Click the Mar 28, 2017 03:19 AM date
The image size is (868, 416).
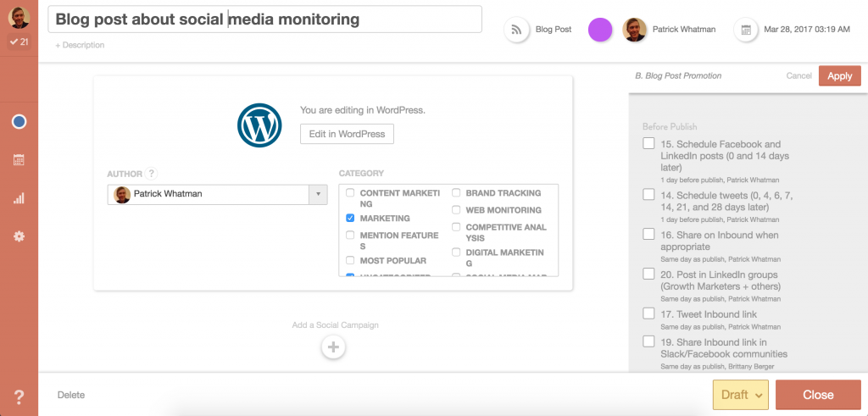[x=807, y=30]
